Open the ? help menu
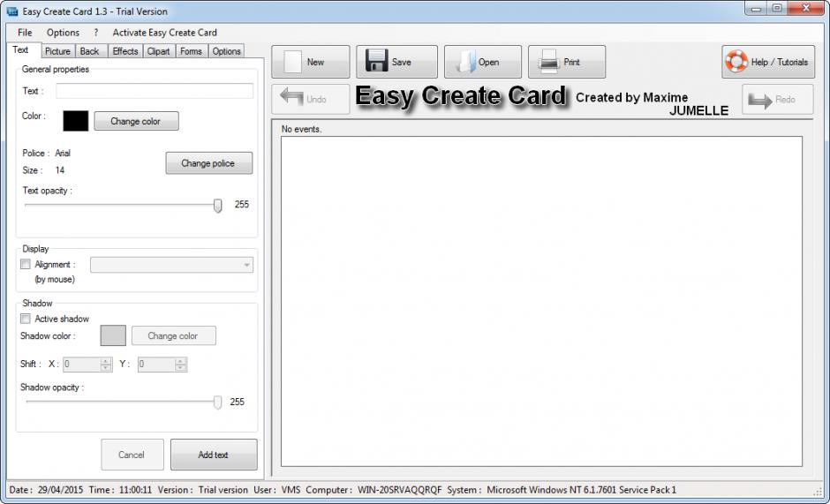This screenshot has width=830, height=504. (x=96, y=33)
